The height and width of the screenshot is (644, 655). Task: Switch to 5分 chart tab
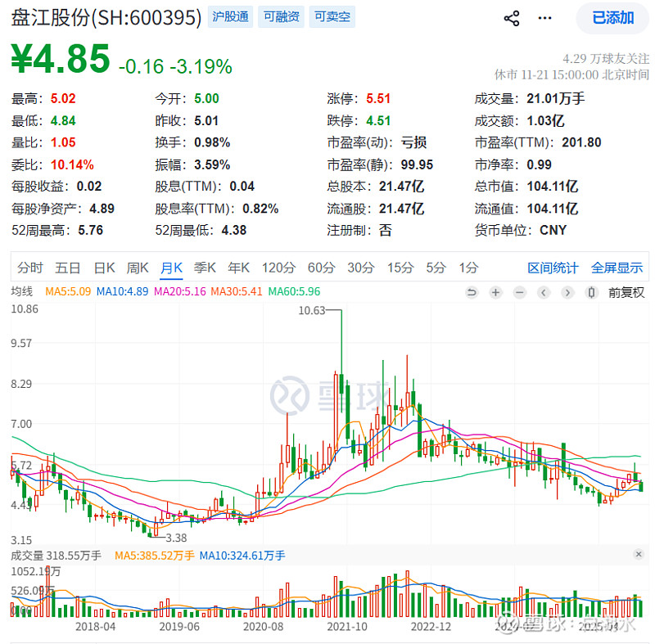point(436,268)
